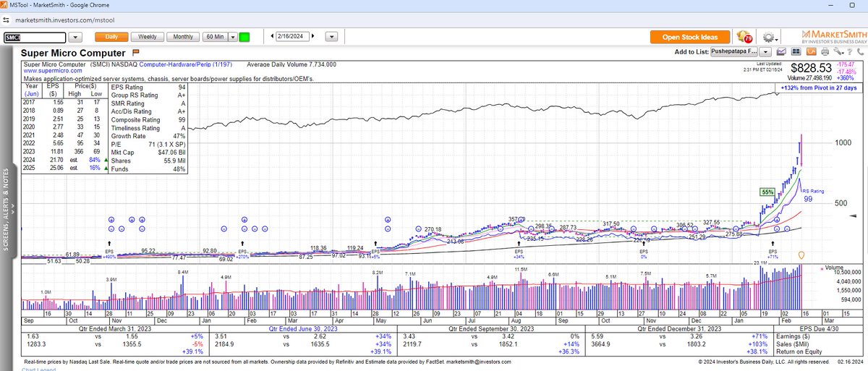
Task: Click the orange share/export icon
Action: coord(810,53)
